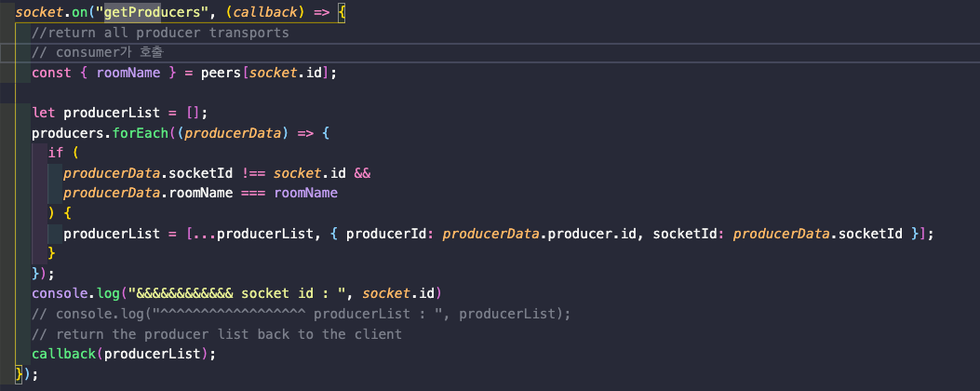Click the if keyword
The image size is (980, 391).
tap(56, 153)
